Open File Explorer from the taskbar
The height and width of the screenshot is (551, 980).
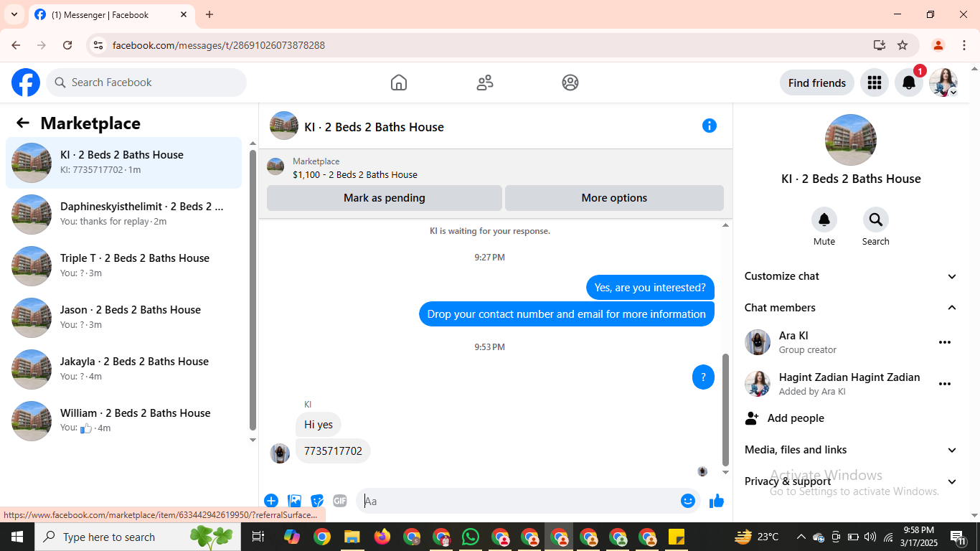pyautogui.click(x=352, y=537)
